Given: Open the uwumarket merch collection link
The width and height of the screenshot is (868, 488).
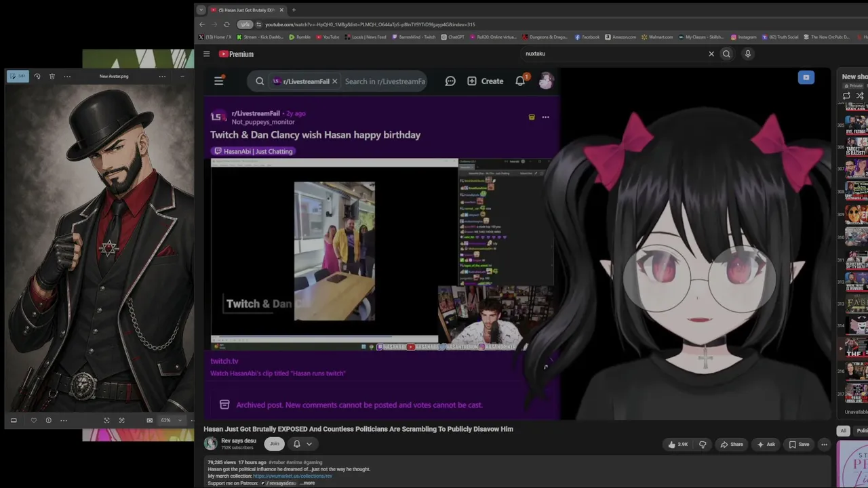Looking at the screenshot, I should point(292,476).
